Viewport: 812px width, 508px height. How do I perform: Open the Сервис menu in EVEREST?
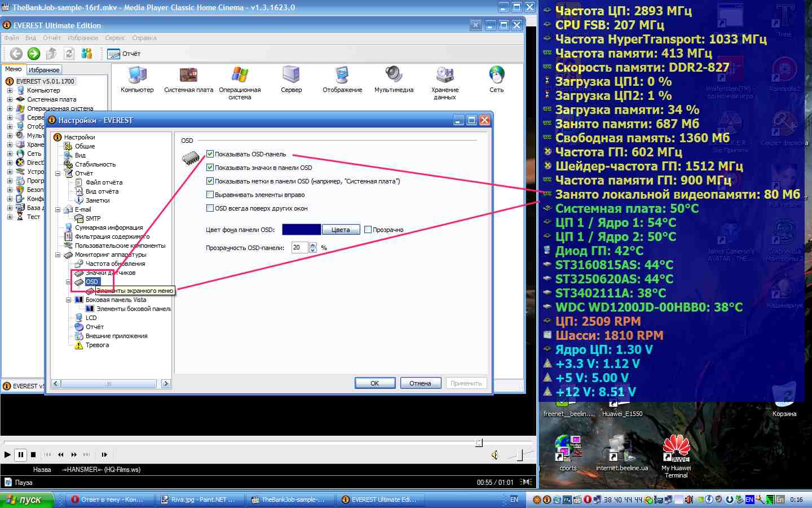[x=115, y=38]
